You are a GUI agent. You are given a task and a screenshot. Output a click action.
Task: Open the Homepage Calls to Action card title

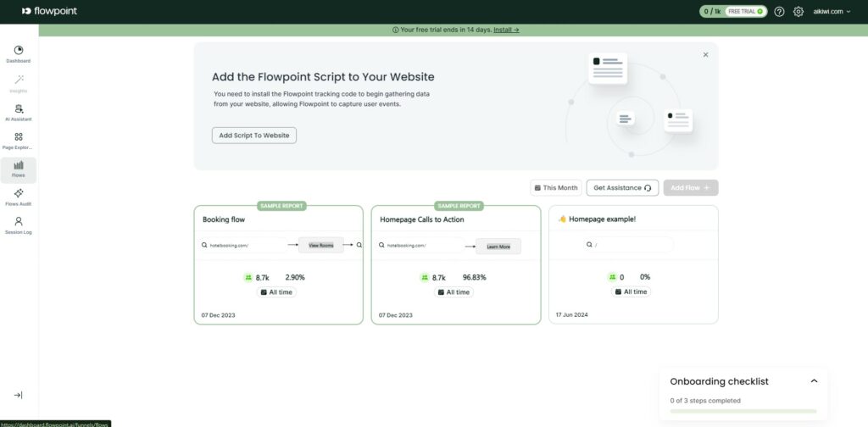click(x=422, y=219)
